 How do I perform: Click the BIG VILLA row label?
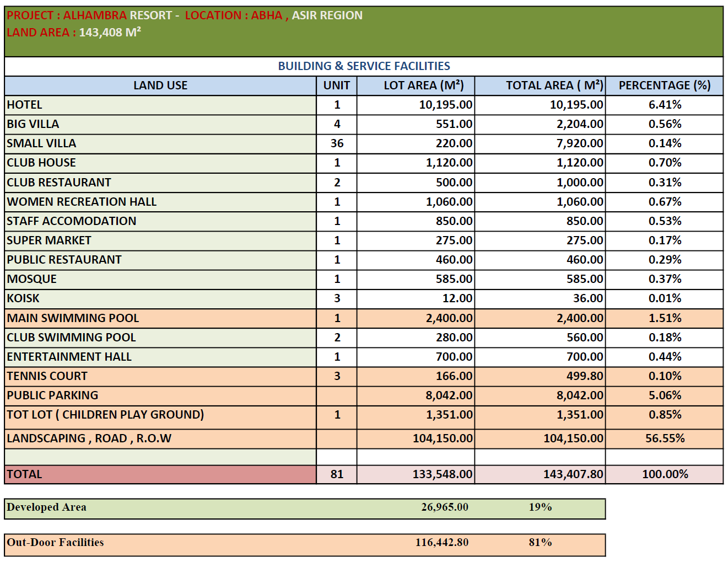33,124
